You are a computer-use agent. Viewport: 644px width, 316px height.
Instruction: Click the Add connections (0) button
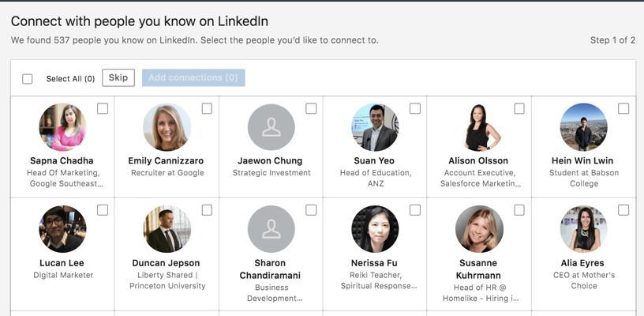click(x=193, y=77)
